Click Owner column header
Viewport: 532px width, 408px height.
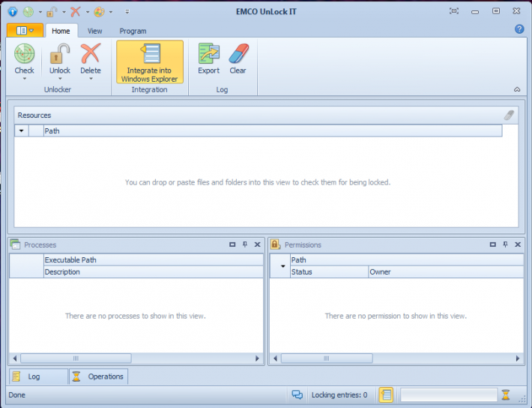(446, 271)
